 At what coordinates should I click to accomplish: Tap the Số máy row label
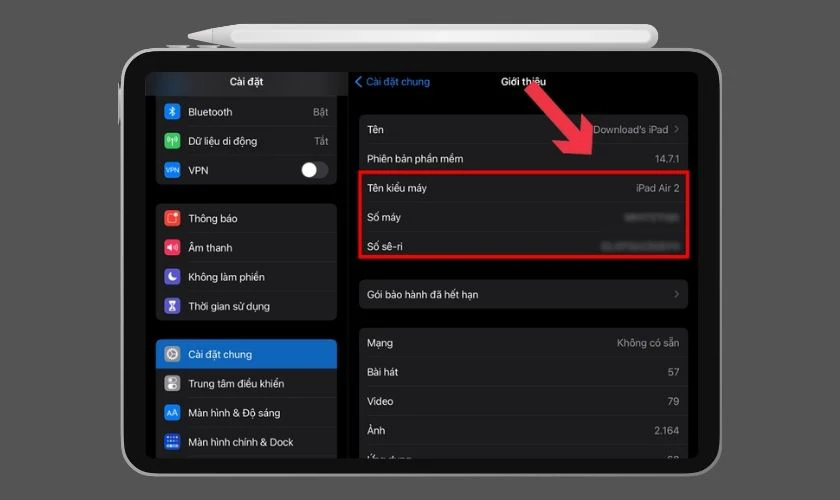tap(384, 217)
